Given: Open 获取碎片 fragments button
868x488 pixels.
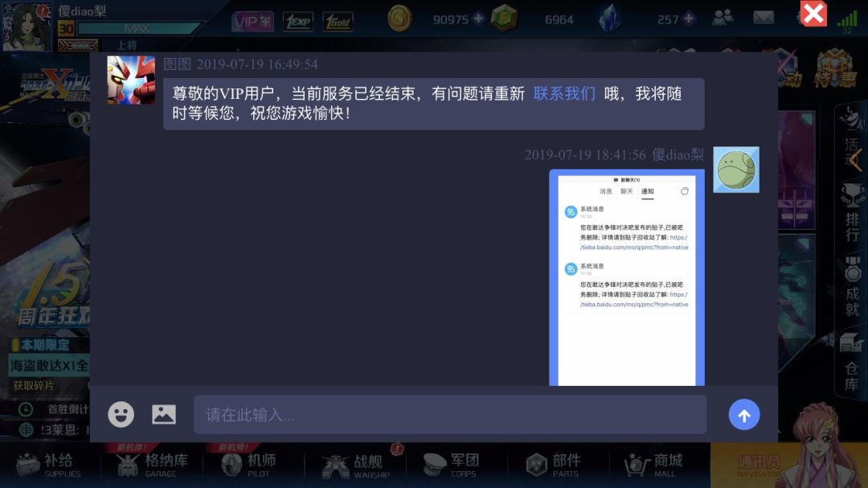Looking at the screenshot, I should point(35,386).
